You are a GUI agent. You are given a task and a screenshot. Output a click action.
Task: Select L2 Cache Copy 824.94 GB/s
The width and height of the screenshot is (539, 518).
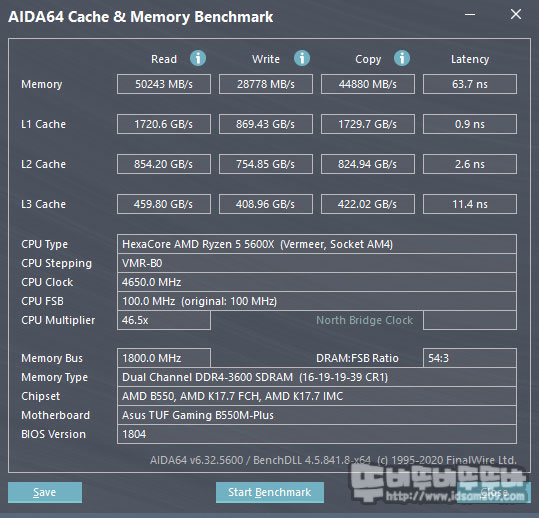click(368, 164)
